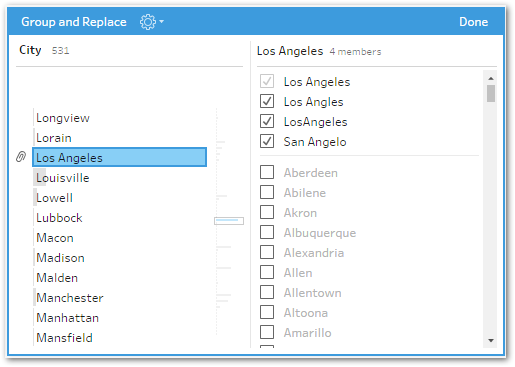Click Done to close the editor
This screenshot has height=367, width=515.
(473, 22)
